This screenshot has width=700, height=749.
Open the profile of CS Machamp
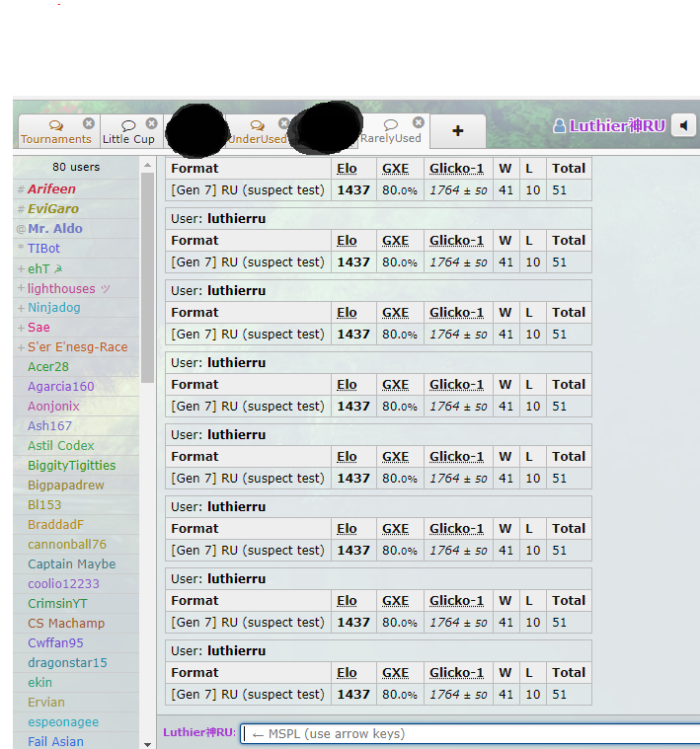[x=66, y=623]
